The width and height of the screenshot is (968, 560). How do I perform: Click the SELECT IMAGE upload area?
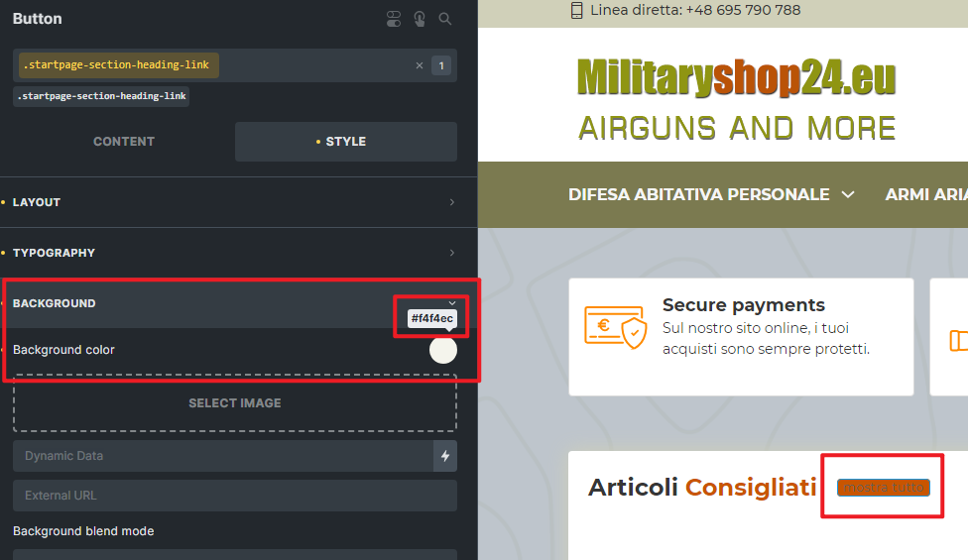coord(235,403)
